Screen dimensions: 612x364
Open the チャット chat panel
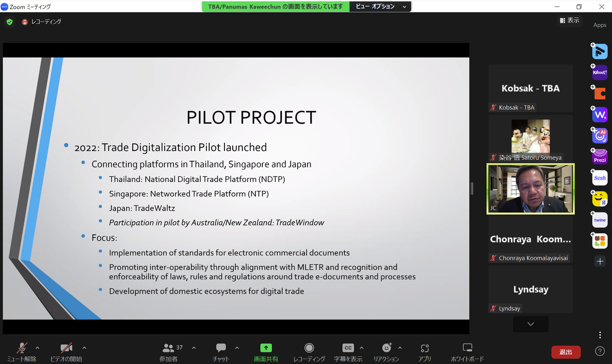[221, 352]
